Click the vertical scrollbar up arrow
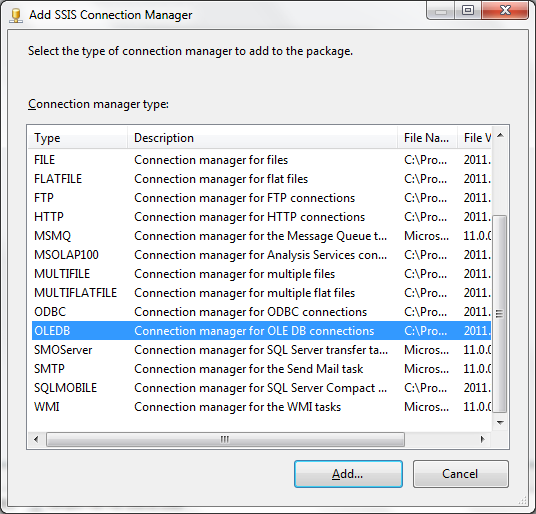 [x=500, y=135]
